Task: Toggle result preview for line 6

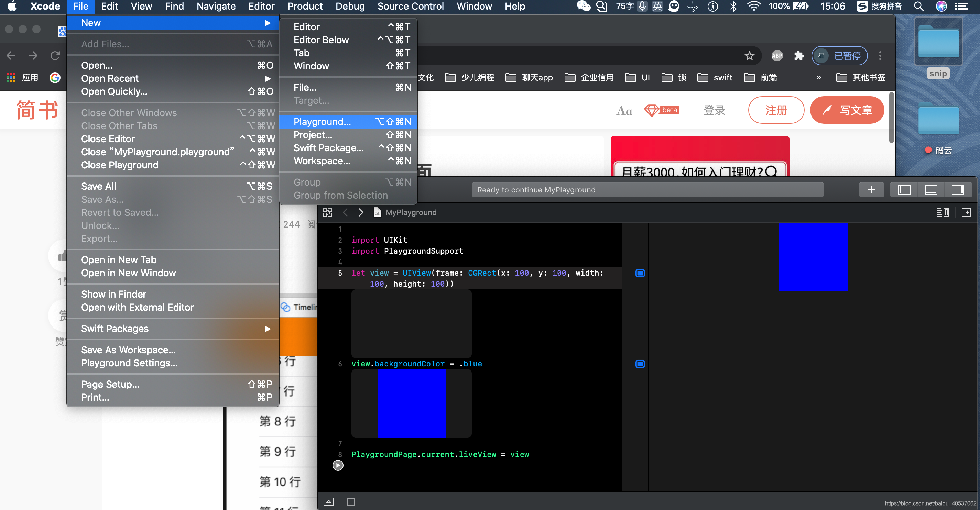Action: [640, 364]
